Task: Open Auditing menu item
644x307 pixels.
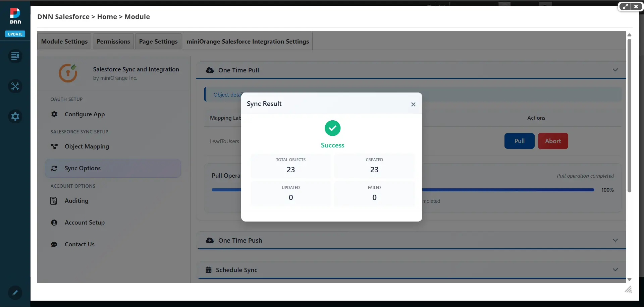Action: (113, 200)
